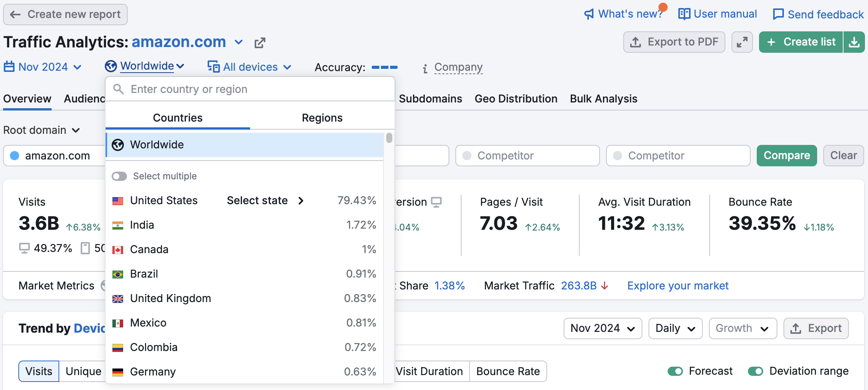868x390 pixels.
Task: Click the desktop icon beside Conversion metric
Action: coord(436,202)
